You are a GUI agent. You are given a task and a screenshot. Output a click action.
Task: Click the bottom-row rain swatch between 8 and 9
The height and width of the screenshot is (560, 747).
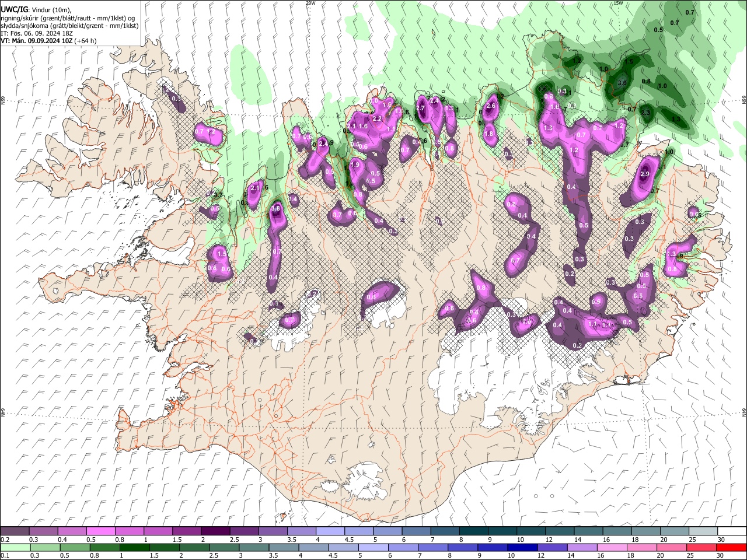click(x=463, y=547)
